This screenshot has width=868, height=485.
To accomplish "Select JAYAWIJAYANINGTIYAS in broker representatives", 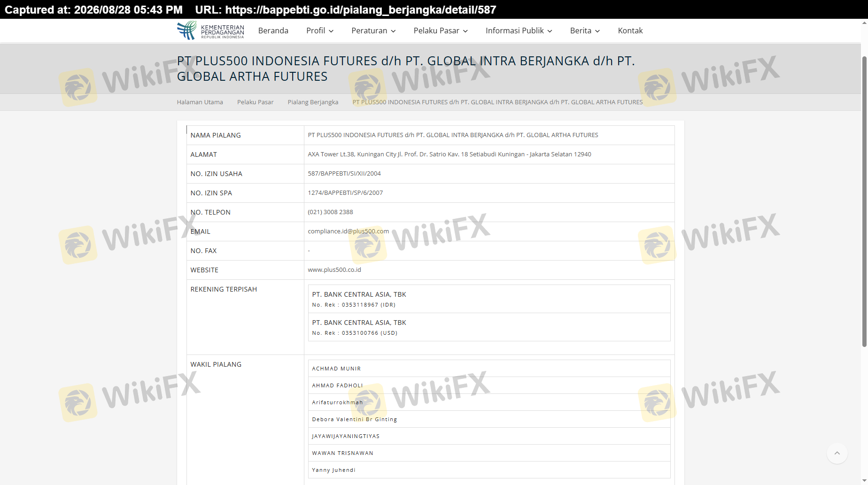I will (x=346, y=436).
